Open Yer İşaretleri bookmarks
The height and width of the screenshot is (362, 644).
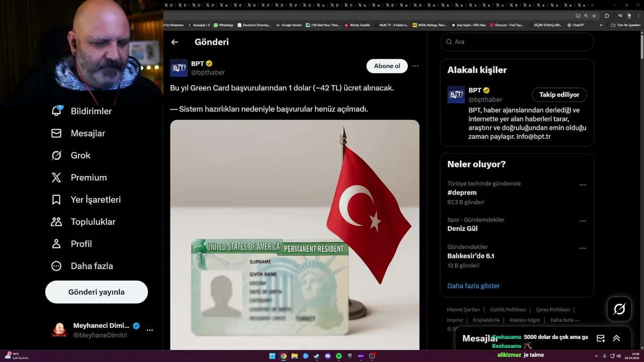(86, 200)
